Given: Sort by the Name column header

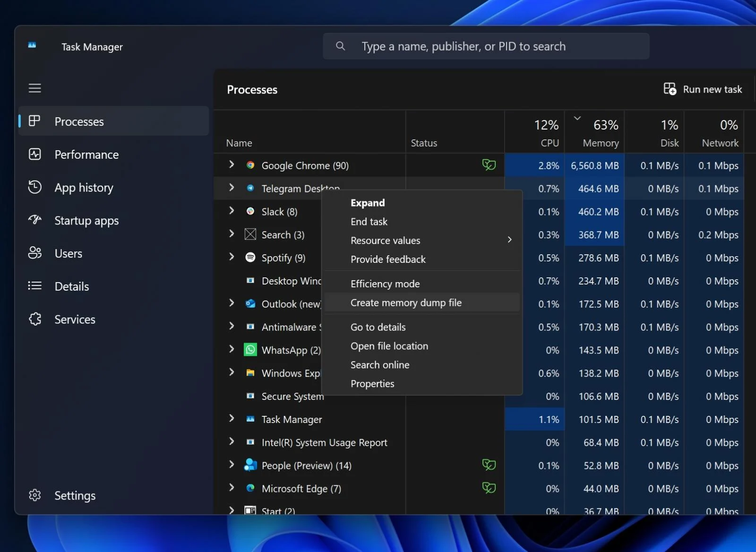Looking at the screenshot, I should [x=310, y=132].
